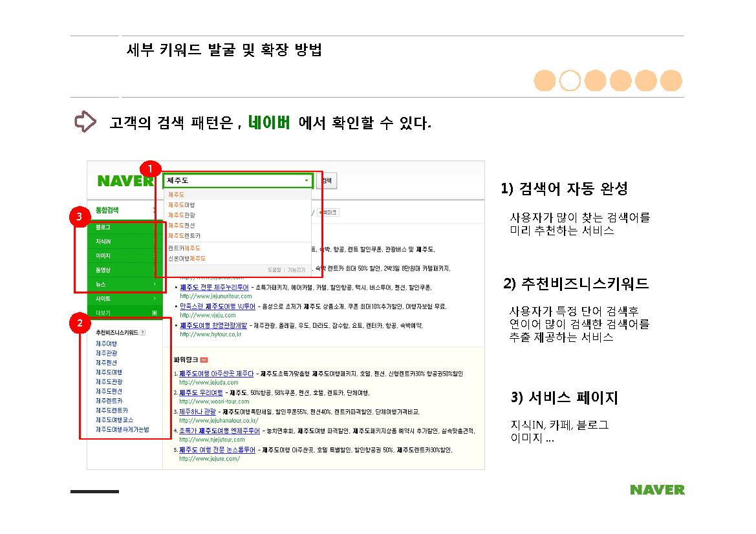756x534 pixels.
Task: Click recommended keyword 제주도여행코스
Action: [x=114, y=420]
